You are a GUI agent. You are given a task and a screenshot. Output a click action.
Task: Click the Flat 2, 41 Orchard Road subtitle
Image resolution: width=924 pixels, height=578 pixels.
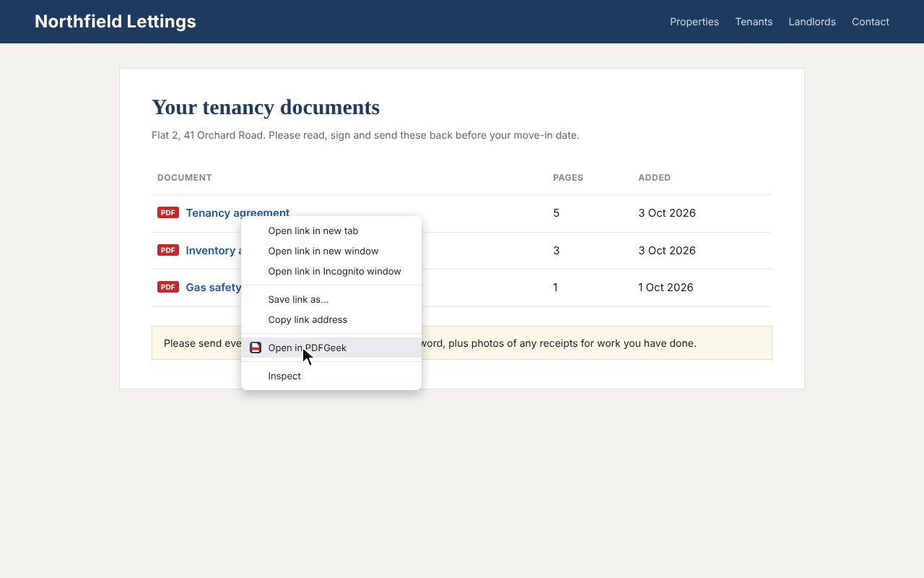(365, 135)
